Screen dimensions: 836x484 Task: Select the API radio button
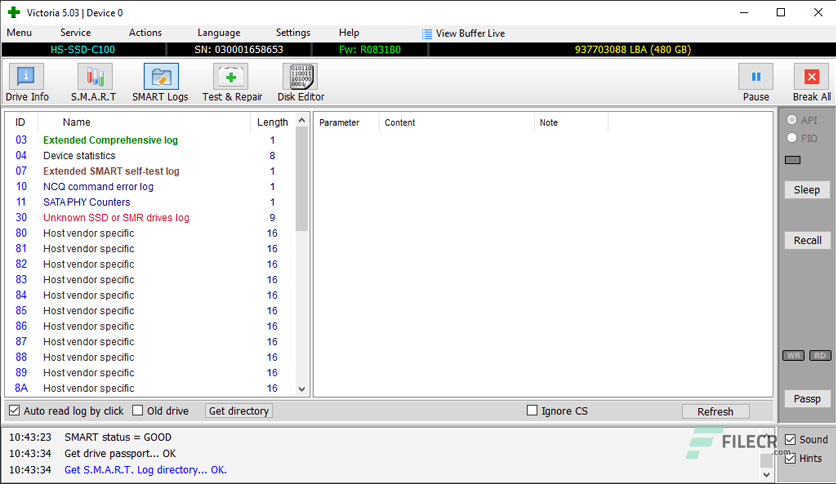(792, 120)
